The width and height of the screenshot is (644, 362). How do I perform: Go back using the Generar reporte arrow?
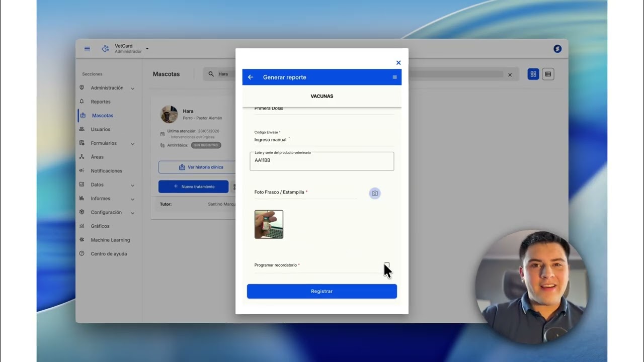point(251,77)
